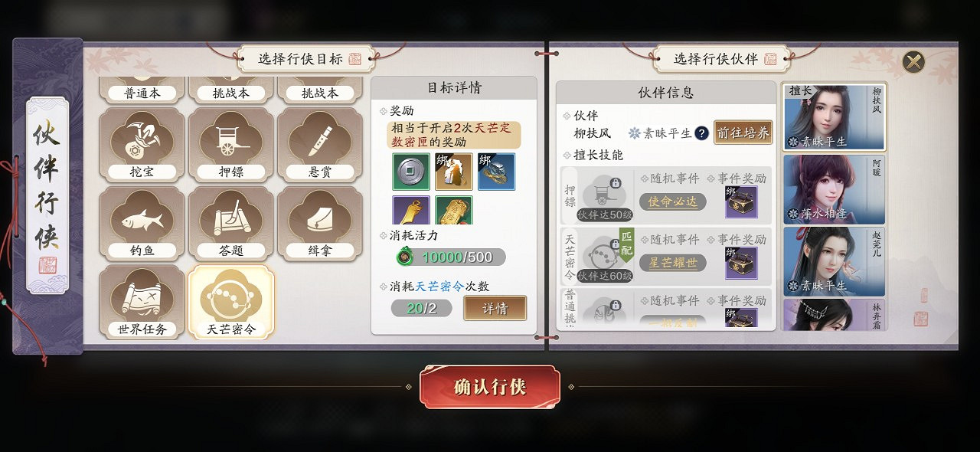980x452 pixels.
Task: Close the panel with X button
Action: click(x=913, y=61)
